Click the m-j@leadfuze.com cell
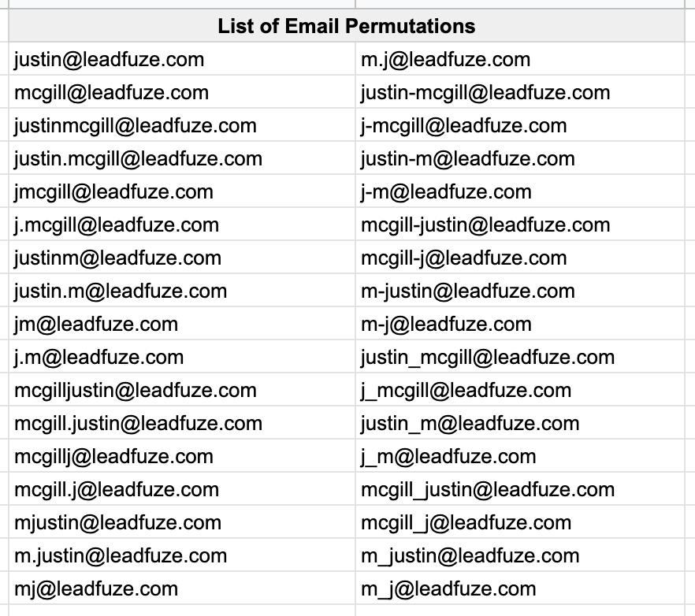The width and height of the screenshot is (695, 616). coord(447,324)
